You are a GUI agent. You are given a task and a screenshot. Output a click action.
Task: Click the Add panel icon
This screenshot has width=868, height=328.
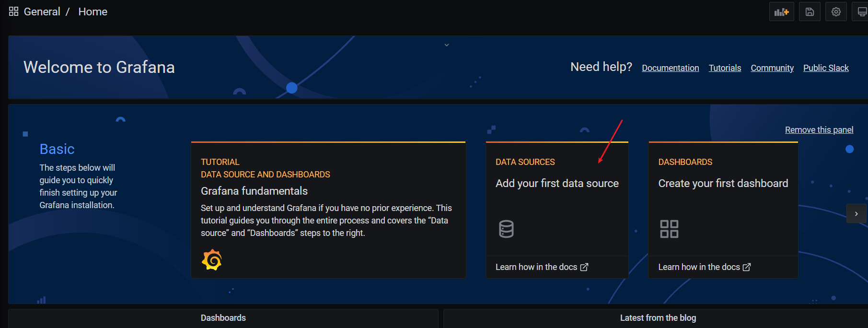[x=781, y=12]
